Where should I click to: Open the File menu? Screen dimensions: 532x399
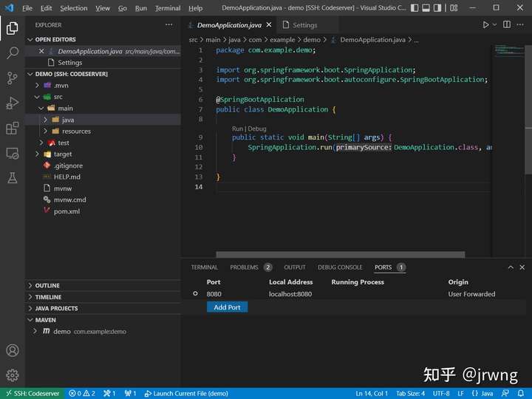[x=27, y=8]
